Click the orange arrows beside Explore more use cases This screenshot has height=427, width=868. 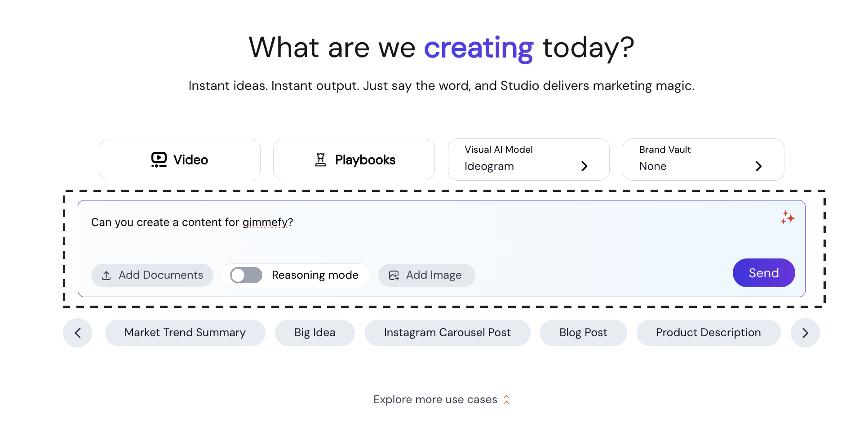506,400
